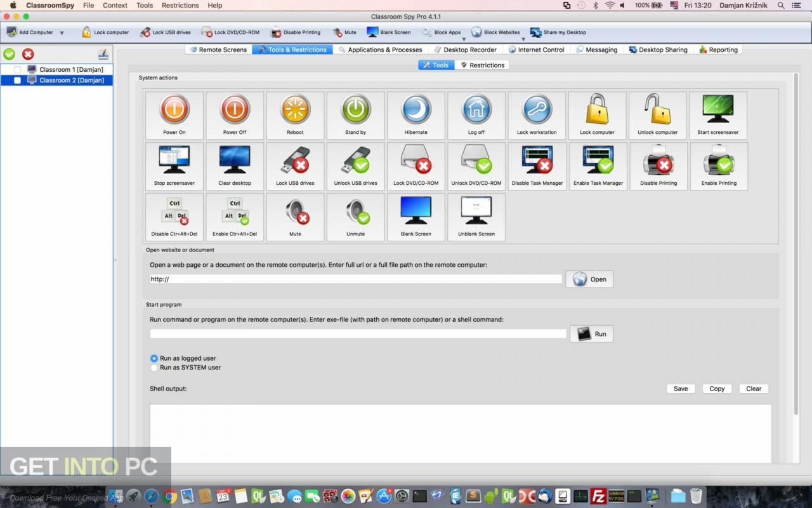Expand the Block Websites dropdown arrow
The image size is (812, 508).
pyautogui.click(x=523, y=39)
